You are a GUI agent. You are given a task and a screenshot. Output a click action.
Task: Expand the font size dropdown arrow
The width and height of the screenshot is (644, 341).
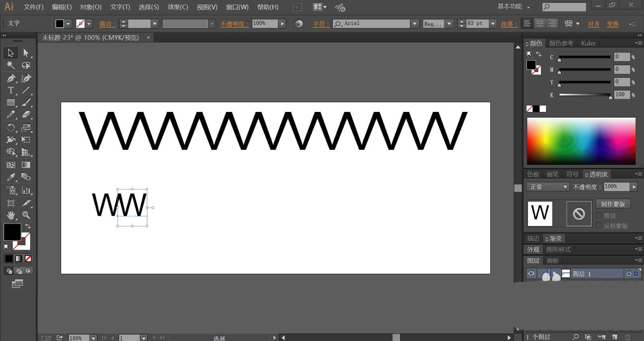pyautogui.click(x=493, y=24)
